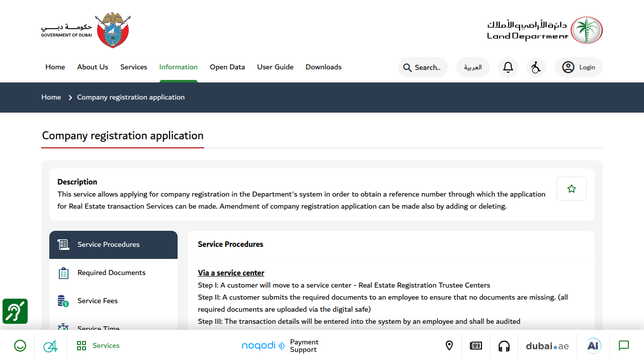Click the Government of Dubai logo

86,30
